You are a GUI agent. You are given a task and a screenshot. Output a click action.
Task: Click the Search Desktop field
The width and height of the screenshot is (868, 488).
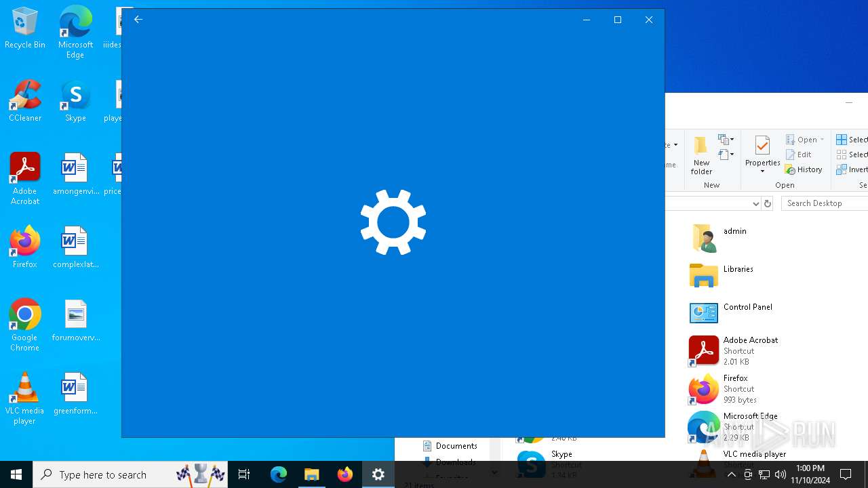824,203
